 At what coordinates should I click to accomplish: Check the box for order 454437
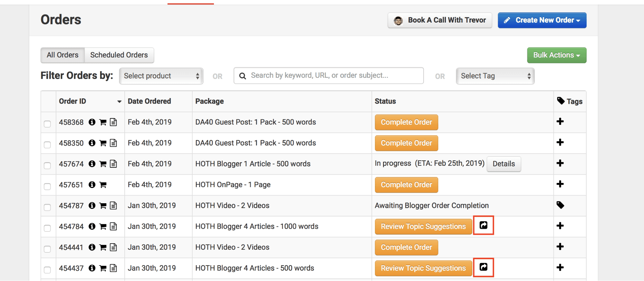click(x=47, y=270)
